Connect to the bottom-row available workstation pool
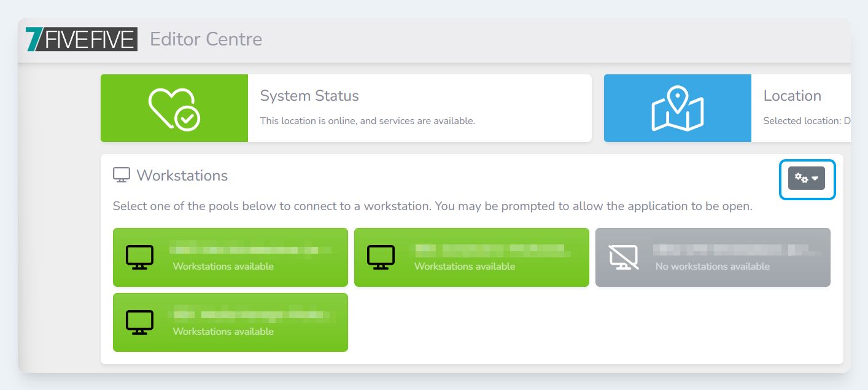The height and width of the screenshot is (390, 868). click(230, 322)
